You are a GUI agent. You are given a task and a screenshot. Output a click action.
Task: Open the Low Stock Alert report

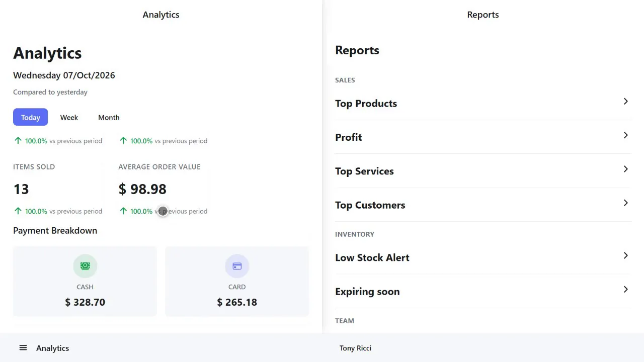click(x=483, y=257)
